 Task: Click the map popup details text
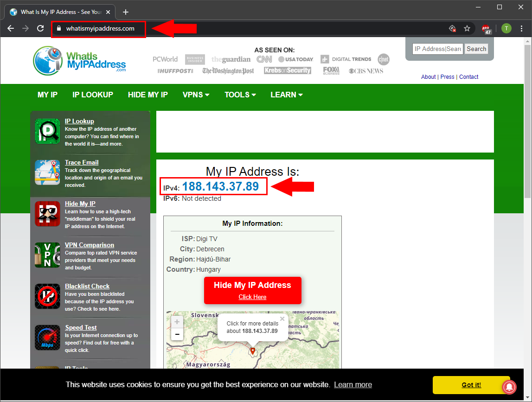[252, 327]
